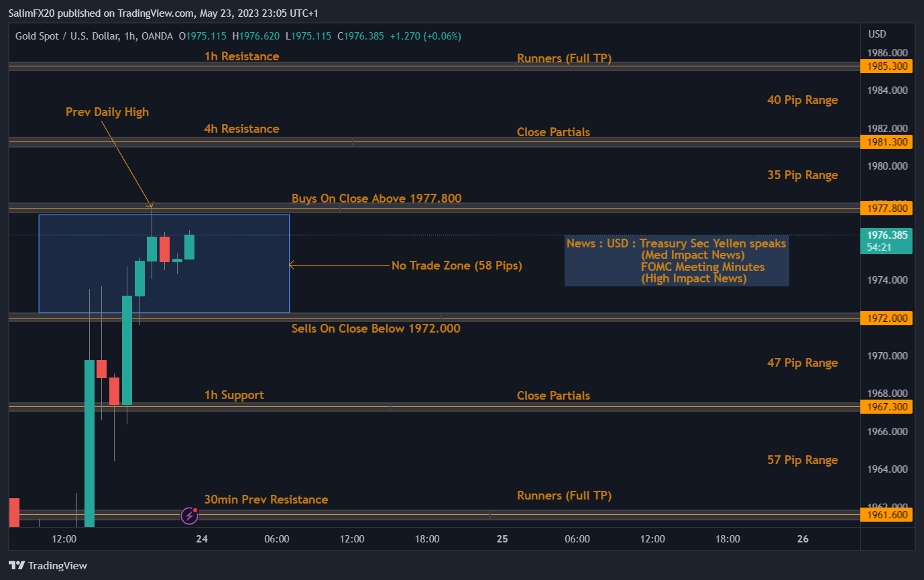Select the Buys On Close Above 1977.800 label

pyautogui.click(x=376, y=198)
